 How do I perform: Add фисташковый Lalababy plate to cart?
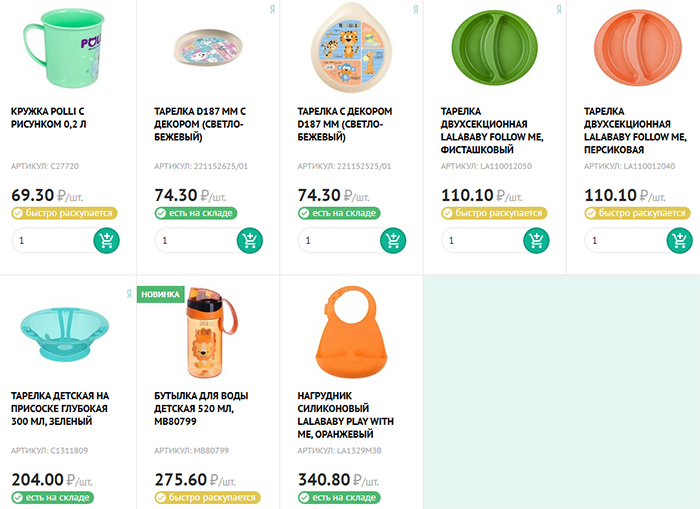536,241
